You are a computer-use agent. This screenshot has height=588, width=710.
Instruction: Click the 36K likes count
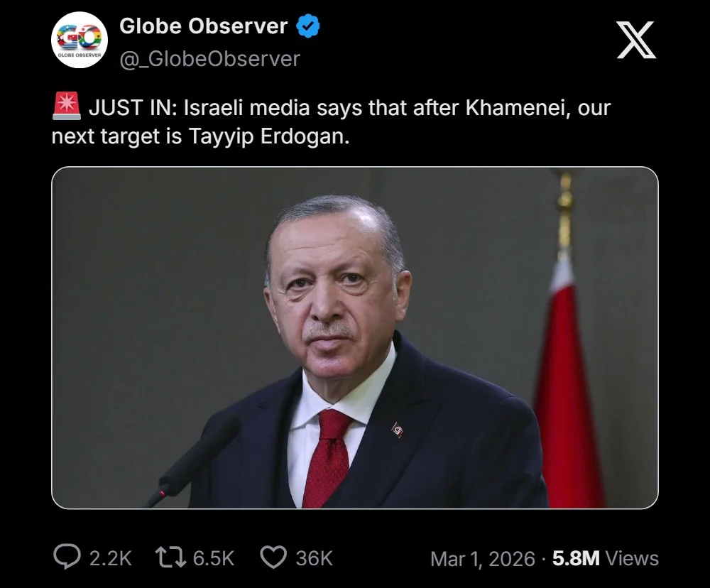tap(315, 558)
